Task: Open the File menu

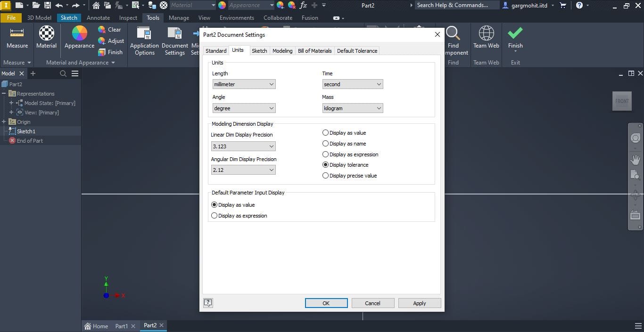Action: pos(11,18)
